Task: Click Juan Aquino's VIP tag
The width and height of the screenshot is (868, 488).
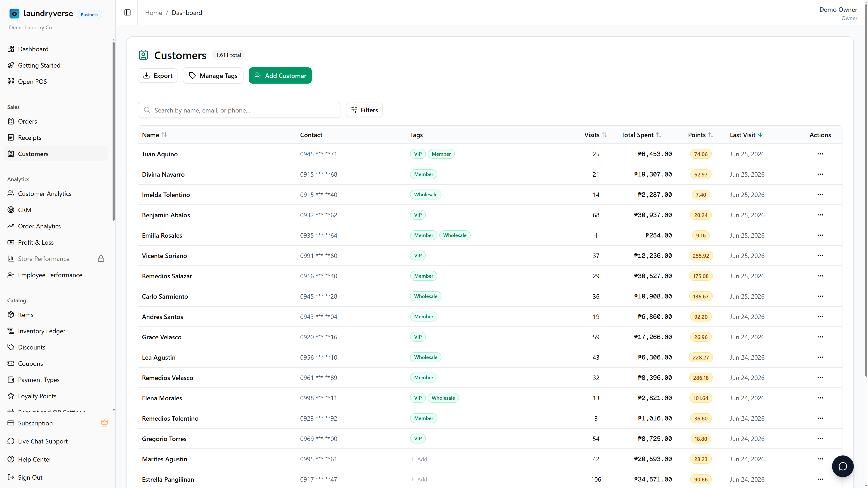Action: (x=418, y=154)
